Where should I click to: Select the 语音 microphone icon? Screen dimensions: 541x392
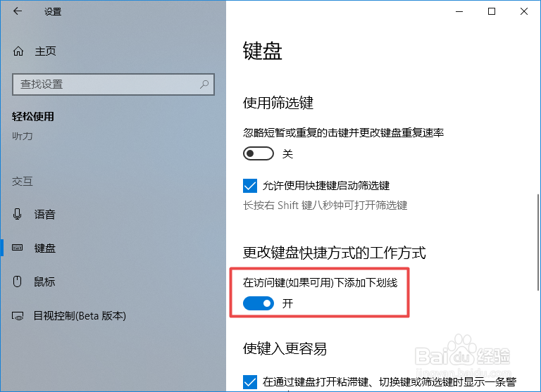(17, 214)
